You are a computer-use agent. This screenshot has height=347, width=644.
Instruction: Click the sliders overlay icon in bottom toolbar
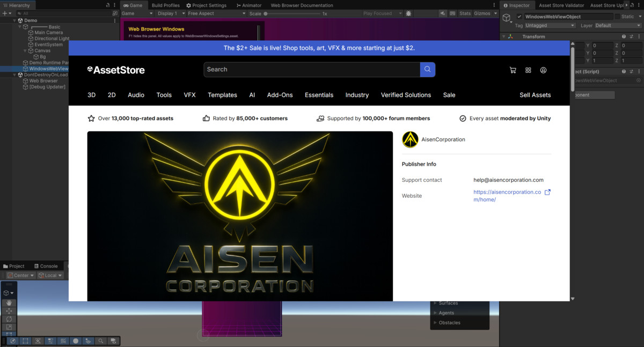coord(50,341)
